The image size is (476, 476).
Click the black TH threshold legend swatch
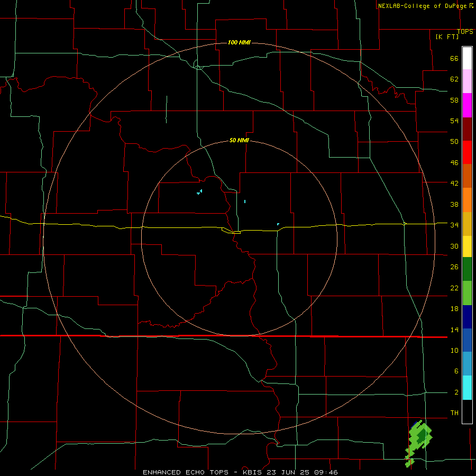pos(467,411)
